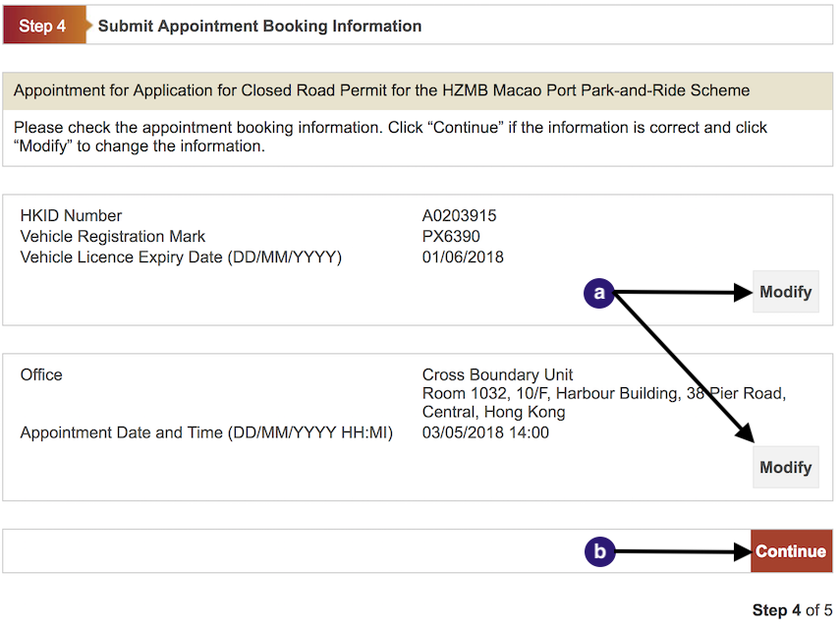
Task: Select the expiry date 01/06/2018
Action: [x=463, y=258]
